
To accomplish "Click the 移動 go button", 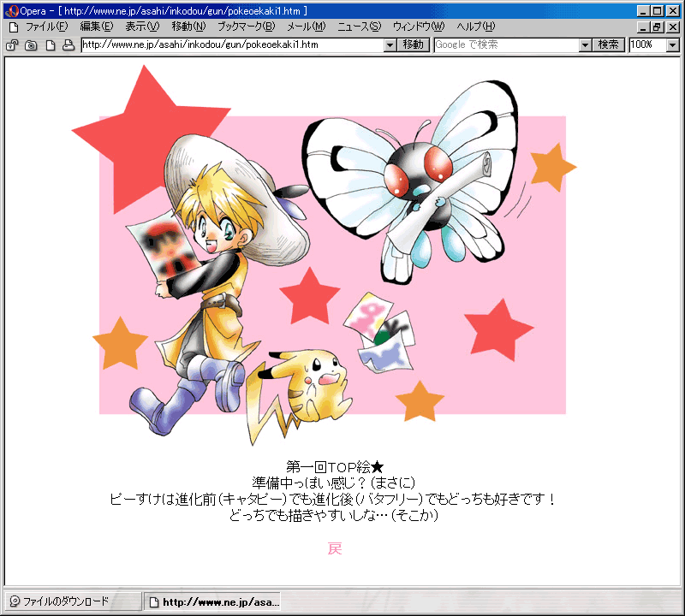I will click(414, 45).
